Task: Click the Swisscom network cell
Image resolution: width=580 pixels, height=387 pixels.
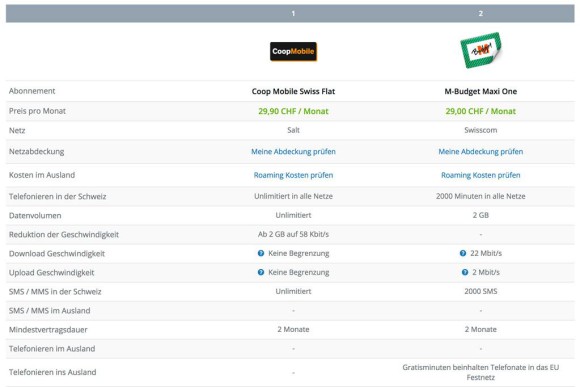Action: click(x=480, y=130)
